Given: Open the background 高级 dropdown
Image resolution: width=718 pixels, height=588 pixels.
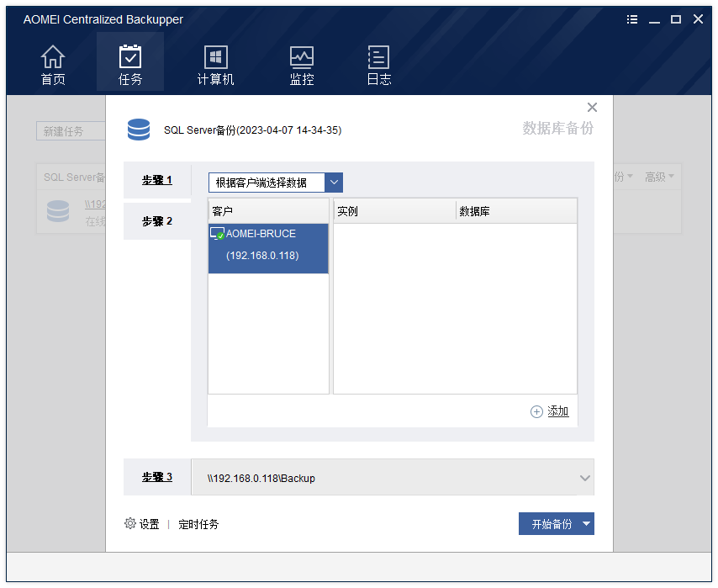Looking at the screenshot, I should pos(659,177).
